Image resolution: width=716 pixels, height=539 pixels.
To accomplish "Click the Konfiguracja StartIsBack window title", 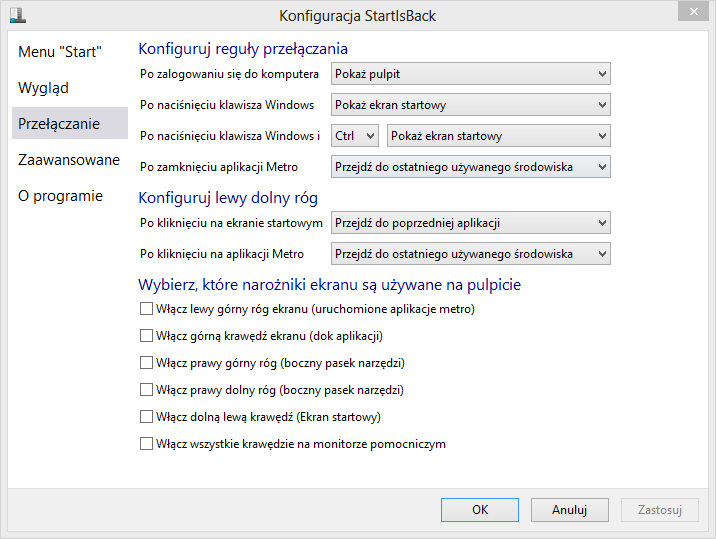I will click(x=358, y=16).
